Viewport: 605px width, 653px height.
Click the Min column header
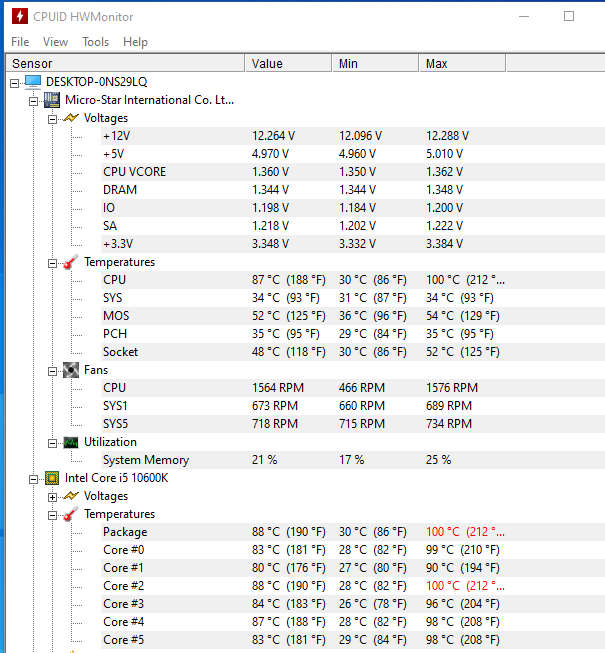pos(376,63)
